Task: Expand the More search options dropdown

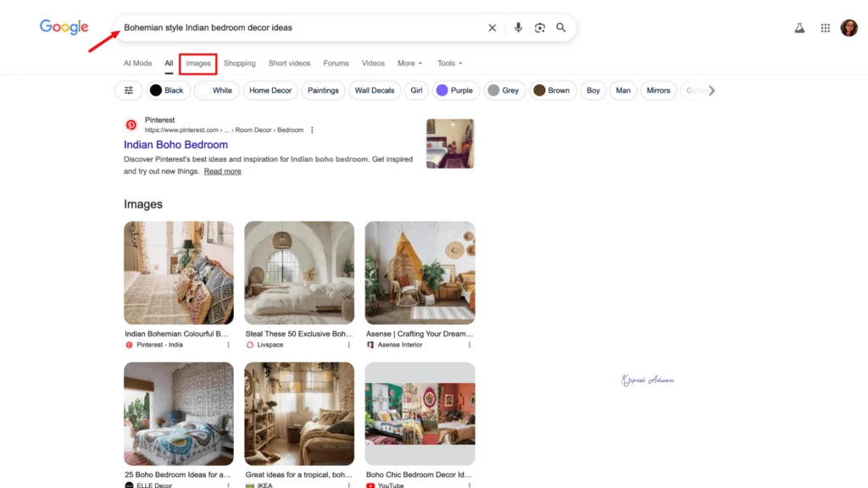Action: 409,63
